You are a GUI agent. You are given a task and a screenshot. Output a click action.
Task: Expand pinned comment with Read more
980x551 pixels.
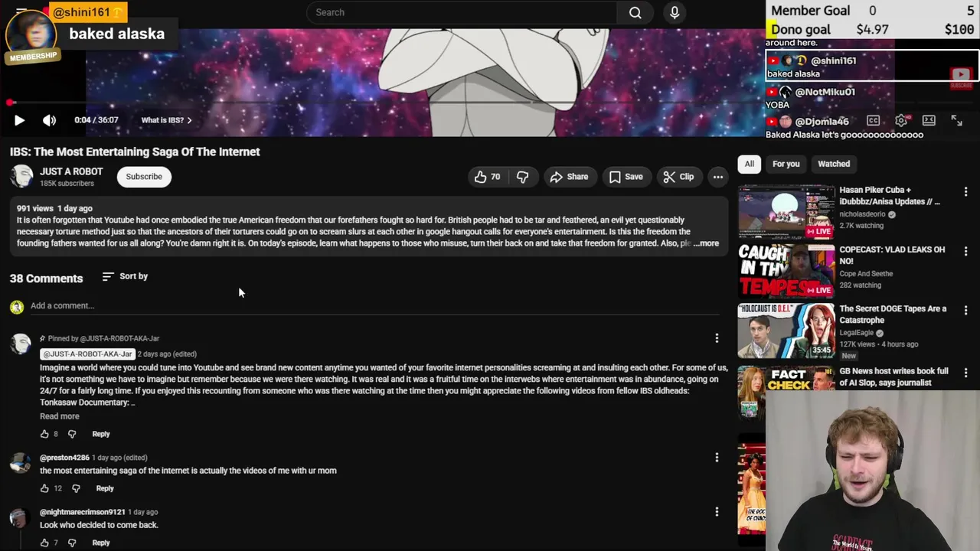(x=60, y=416)
